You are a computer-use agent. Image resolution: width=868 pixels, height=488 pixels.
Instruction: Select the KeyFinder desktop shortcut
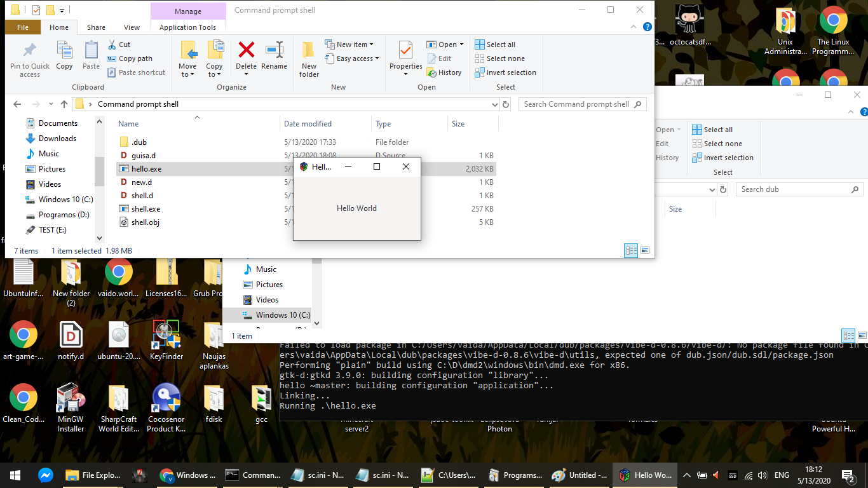[x=166, y=341]
